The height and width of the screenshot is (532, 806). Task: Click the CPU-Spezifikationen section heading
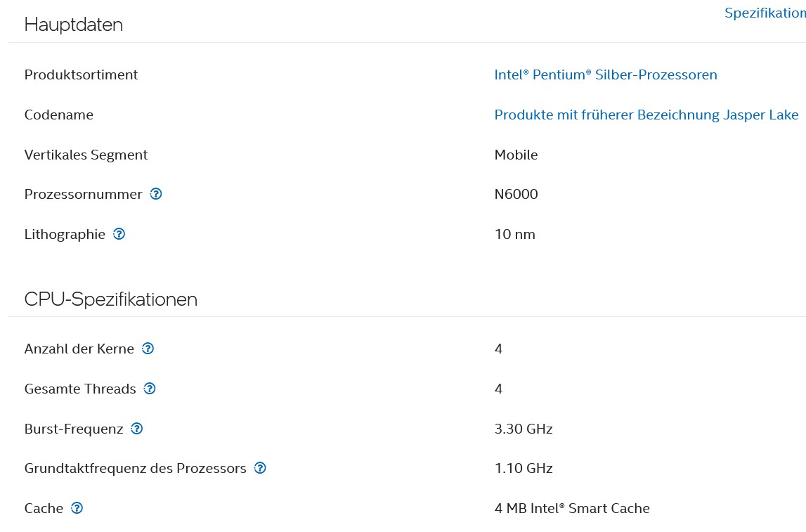click(110, 299)
